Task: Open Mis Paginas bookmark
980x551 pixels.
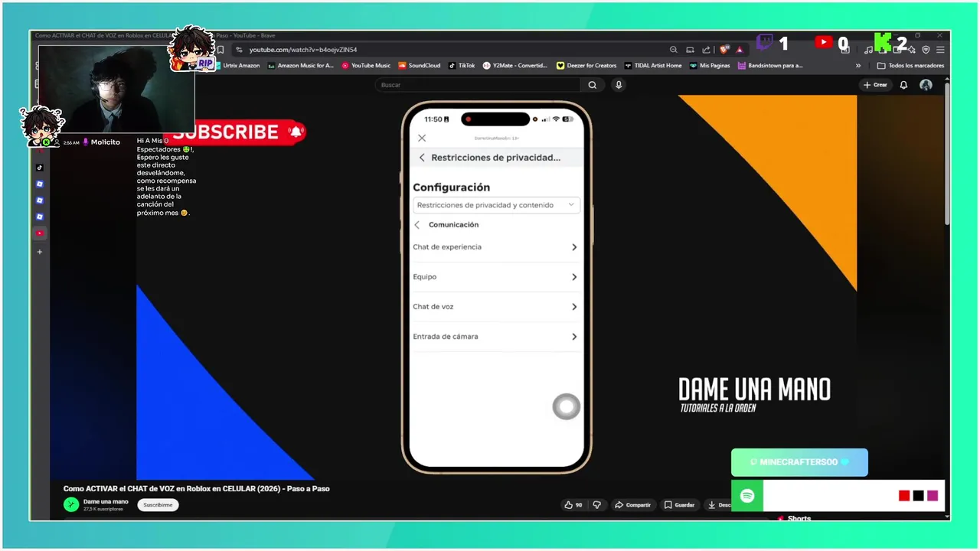Action: (x=710, y=66)
